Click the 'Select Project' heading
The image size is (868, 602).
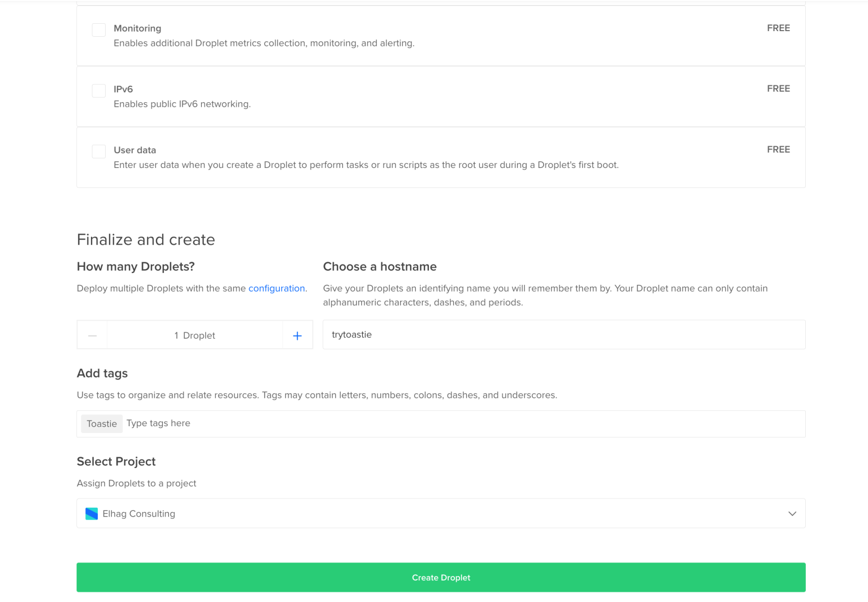pos(116,462)
